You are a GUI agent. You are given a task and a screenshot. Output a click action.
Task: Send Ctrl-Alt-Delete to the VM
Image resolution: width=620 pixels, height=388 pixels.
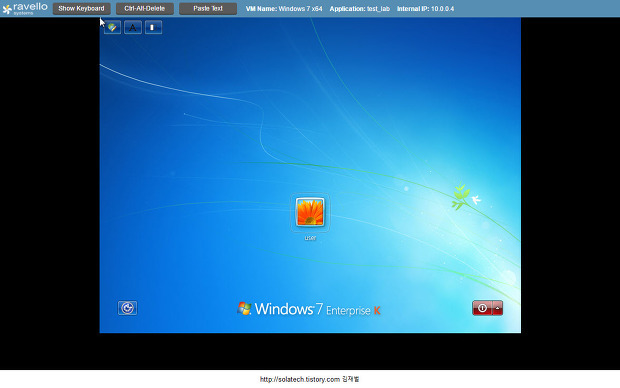pos(145,8)
